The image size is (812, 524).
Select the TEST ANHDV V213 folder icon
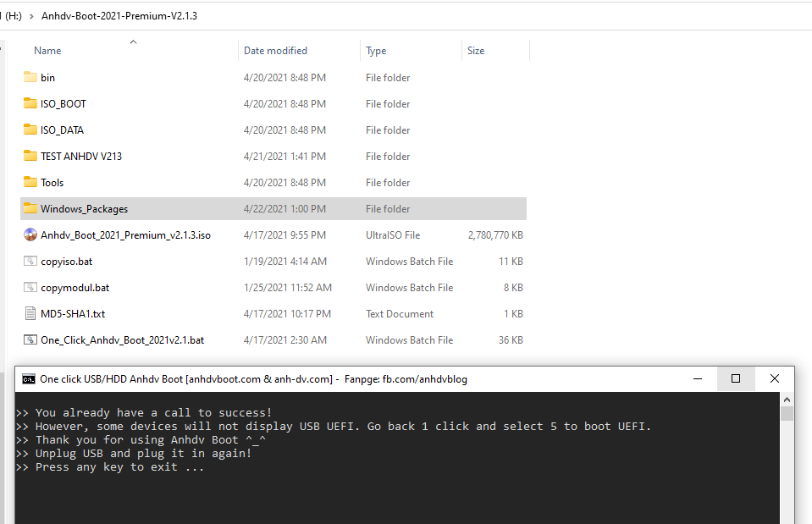tap(30, 156)
